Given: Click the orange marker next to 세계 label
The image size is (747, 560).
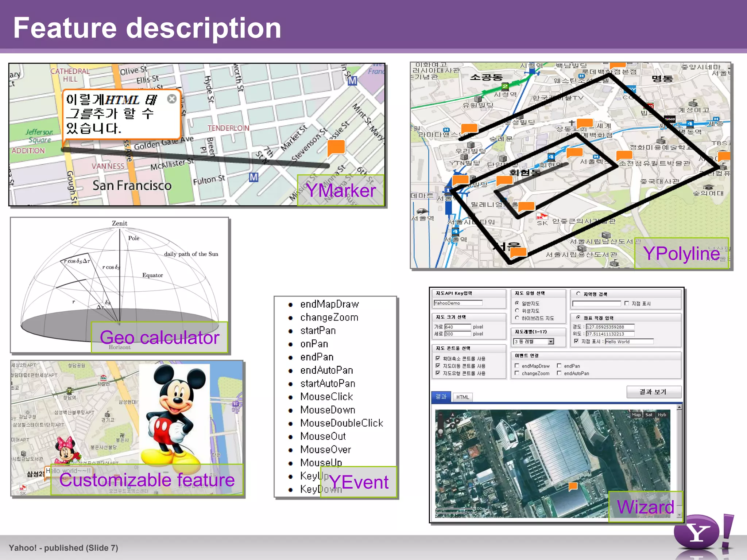Looking at the screenshot, I should [585, 124].
